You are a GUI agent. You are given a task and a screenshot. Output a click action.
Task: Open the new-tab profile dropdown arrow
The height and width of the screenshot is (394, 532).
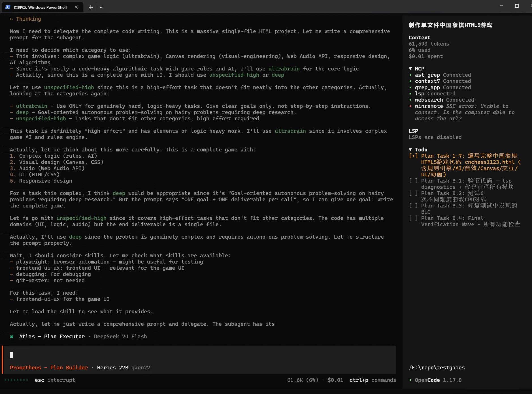tap(101, 7)
